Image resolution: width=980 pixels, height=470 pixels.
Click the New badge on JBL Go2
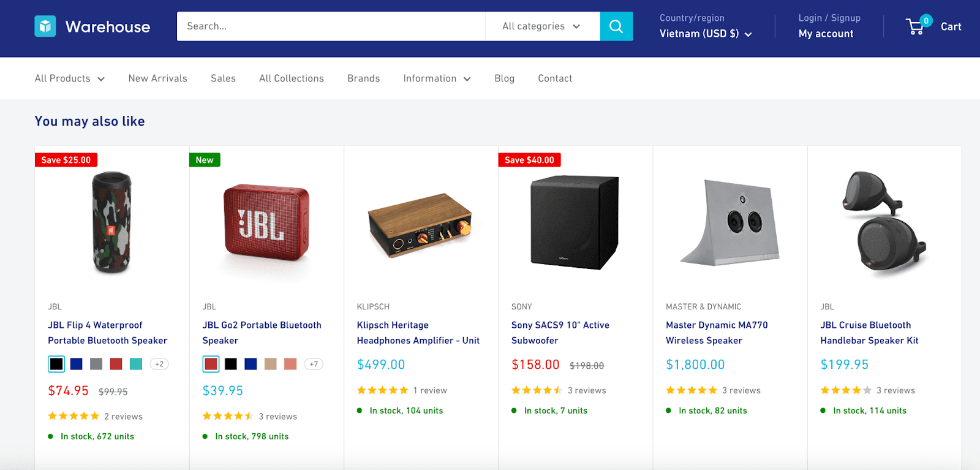click(x=205, y=160)
